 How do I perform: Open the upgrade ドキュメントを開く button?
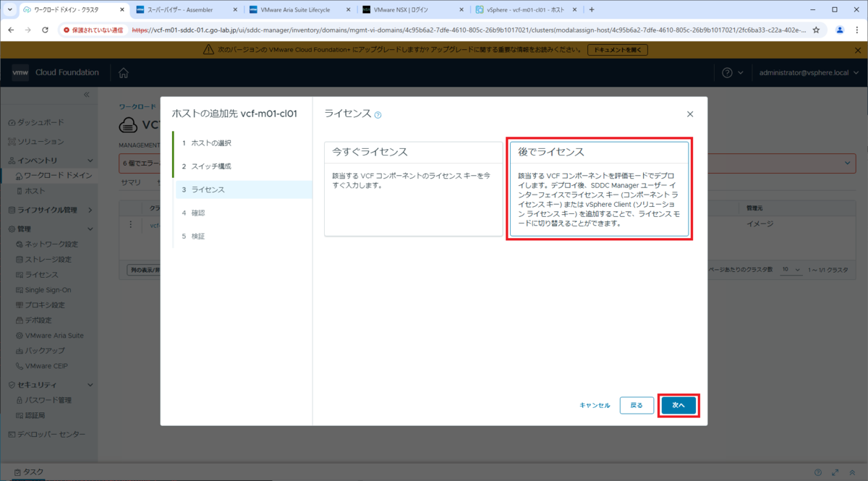617,50
